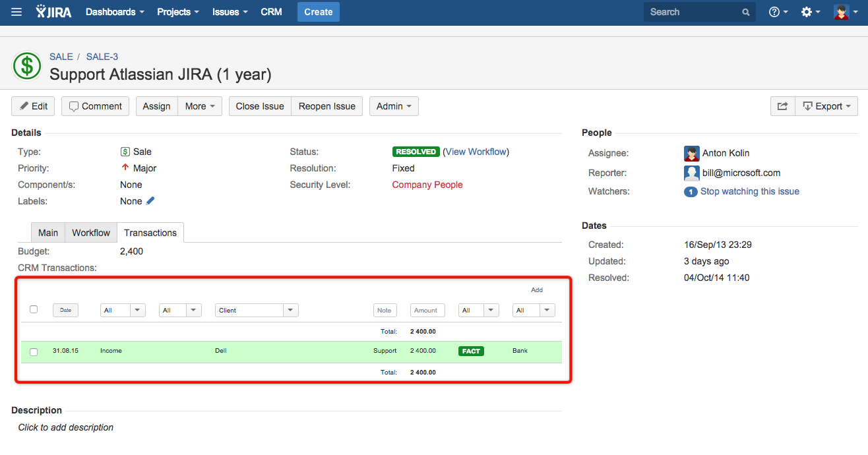The image size is (868, 455).
Task: Open the settings gear menu
Action: click(810, 12)
